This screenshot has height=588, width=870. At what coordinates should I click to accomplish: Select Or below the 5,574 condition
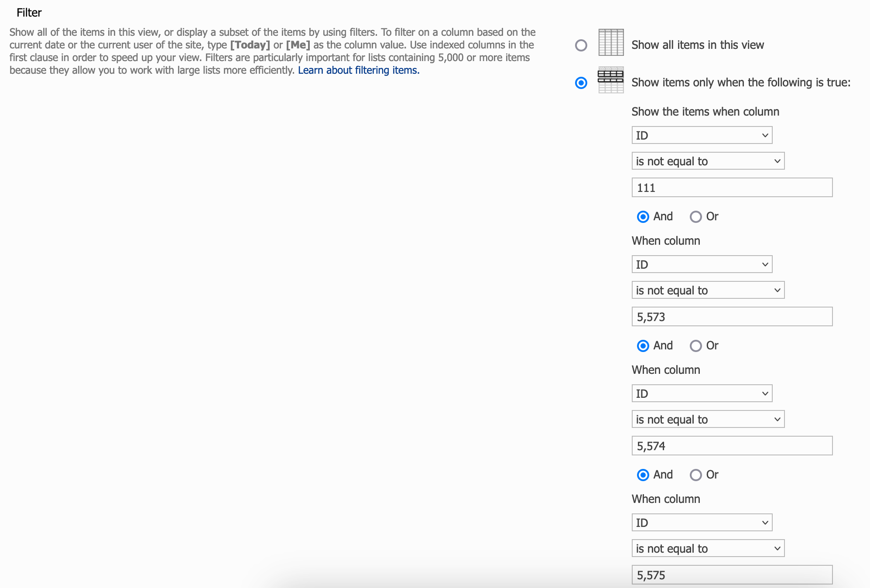695,475
